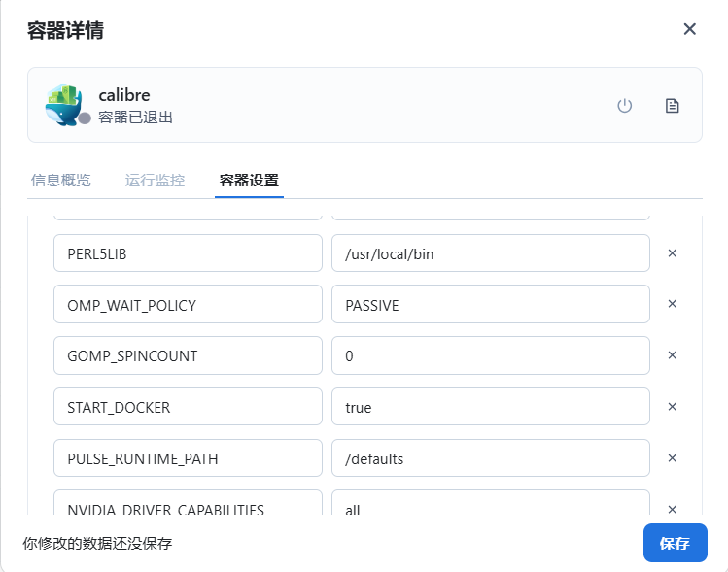Select the 容器设置 tab
Viewport: 728px width, 572px height.
249,180
